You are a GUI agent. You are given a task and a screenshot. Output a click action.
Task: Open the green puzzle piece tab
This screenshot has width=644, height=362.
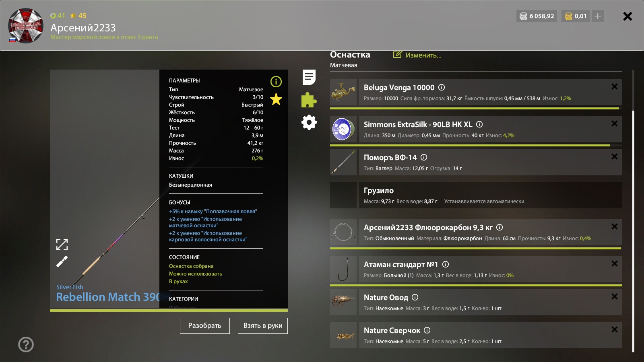click(309, 100)
